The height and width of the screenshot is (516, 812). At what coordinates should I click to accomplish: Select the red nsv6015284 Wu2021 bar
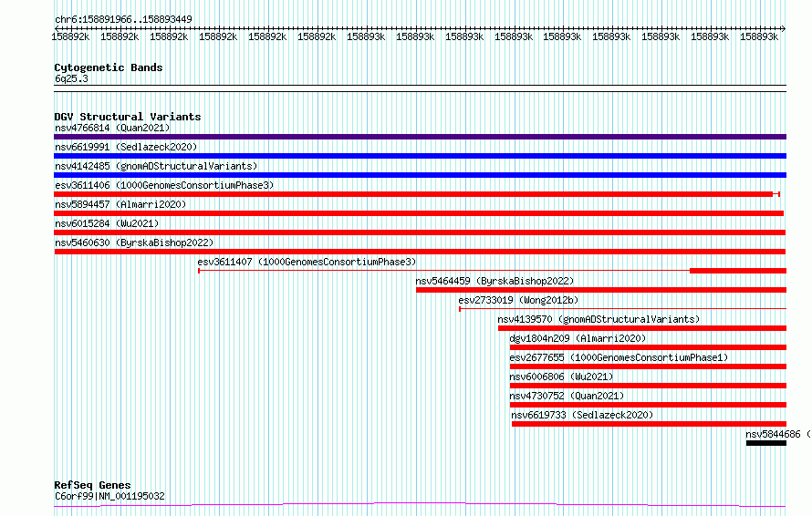pos(420,232)
